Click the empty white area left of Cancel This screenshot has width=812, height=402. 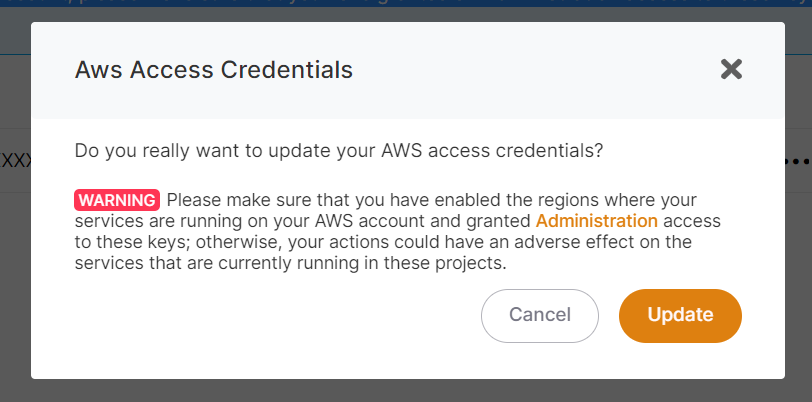pyautogui.click(x=270, y=317)
